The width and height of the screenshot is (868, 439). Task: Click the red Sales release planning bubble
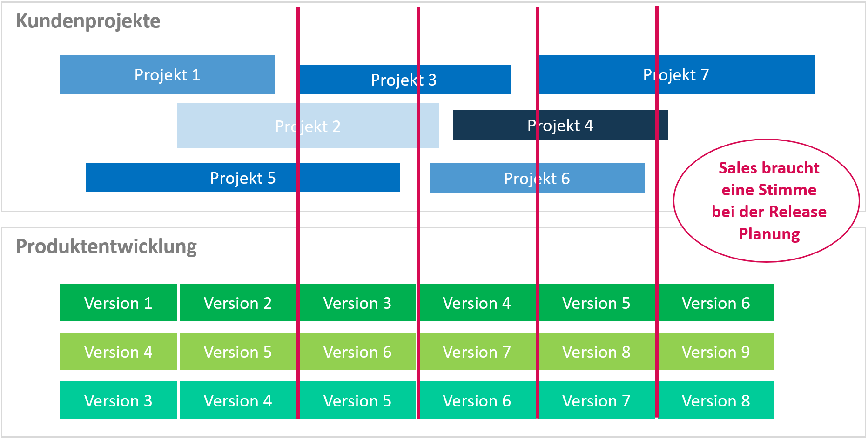click(x=768, y=200)
